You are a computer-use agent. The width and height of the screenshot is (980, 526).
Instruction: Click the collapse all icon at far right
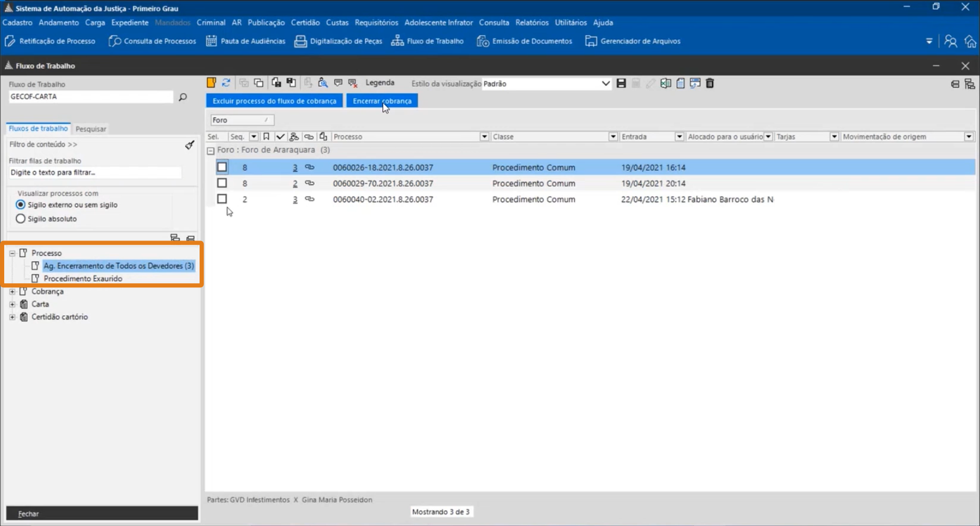point(955,84)
